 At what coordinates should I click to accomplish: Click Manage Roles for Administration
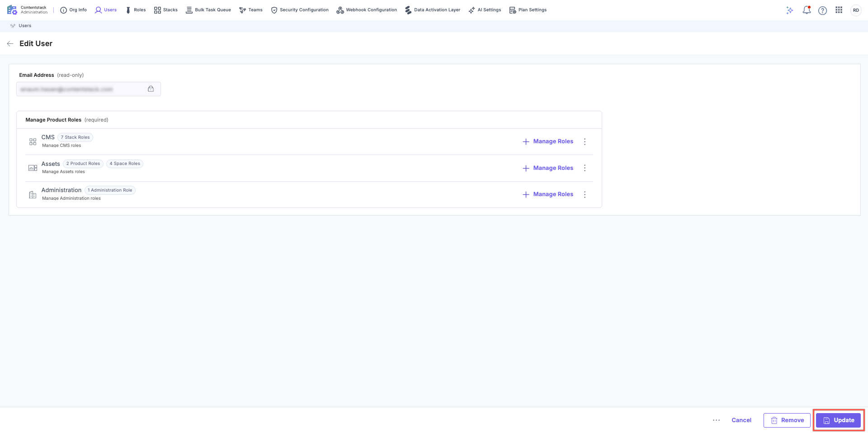pyautogui.click(x=548, y=194)
